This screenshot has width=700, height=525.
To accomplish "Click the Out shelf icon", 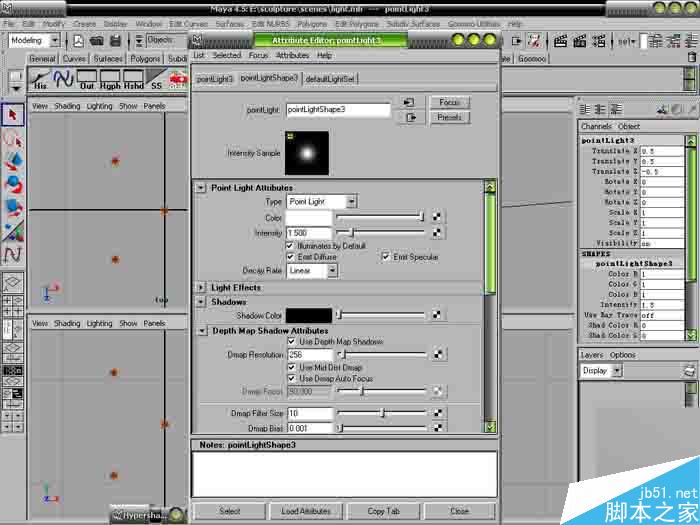I will click(87, 79).
